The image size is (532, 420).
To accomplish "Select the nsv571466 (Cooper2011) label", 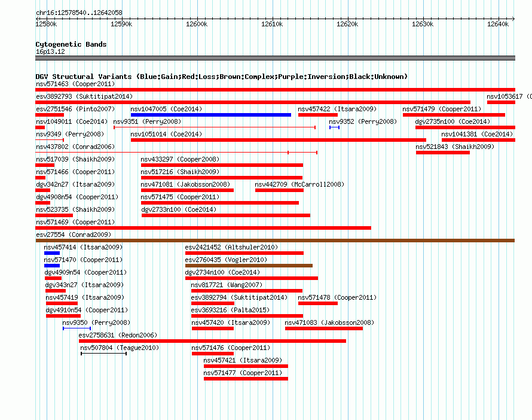I will (75, 172).
